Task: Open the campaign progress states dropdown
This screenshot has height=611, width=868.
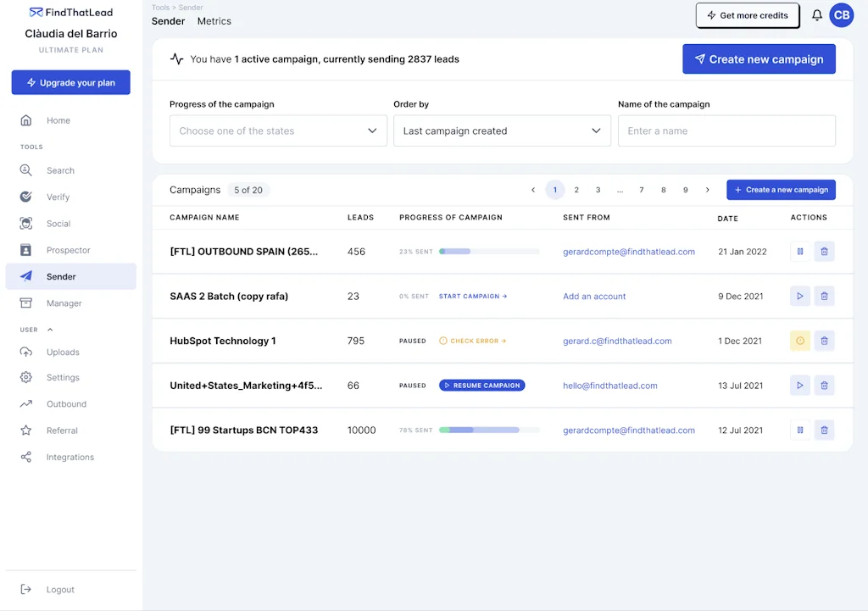Action: click(x=278, y=131)
